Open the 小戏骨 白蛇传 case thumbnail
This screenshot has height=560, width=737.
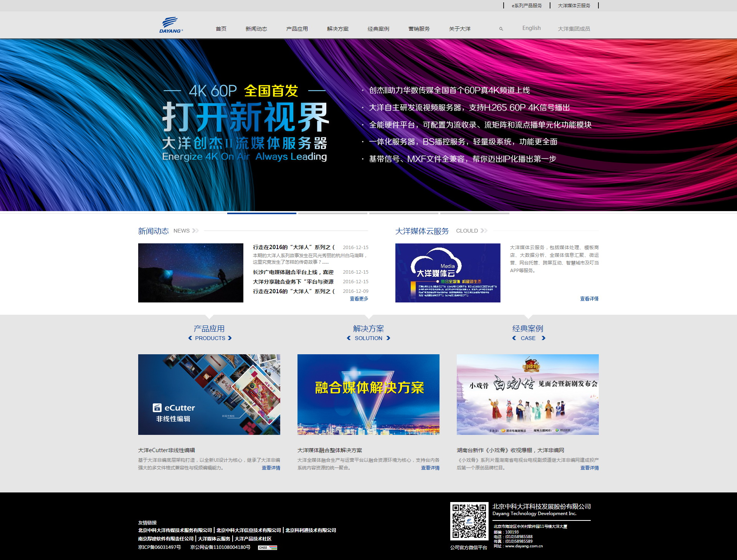(x=528, y=395)
